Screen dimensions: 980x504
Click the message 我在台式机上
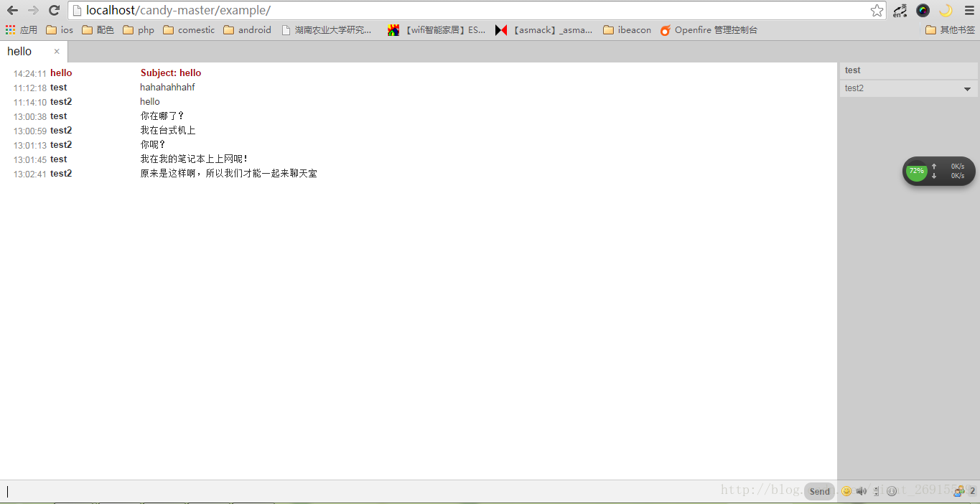[168, 131]
